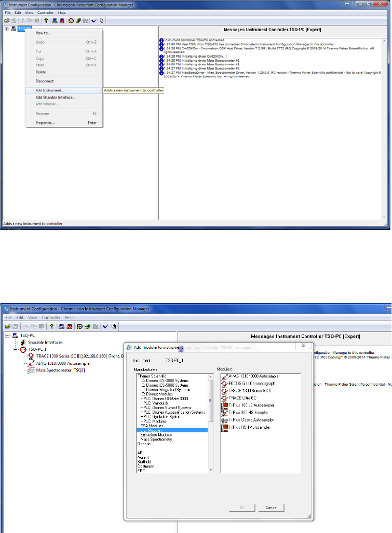Select AI/AS 1310/3000 Autosampler in Modules list
Viewport: 392px width, 533px height.
(x=254, y=376)
